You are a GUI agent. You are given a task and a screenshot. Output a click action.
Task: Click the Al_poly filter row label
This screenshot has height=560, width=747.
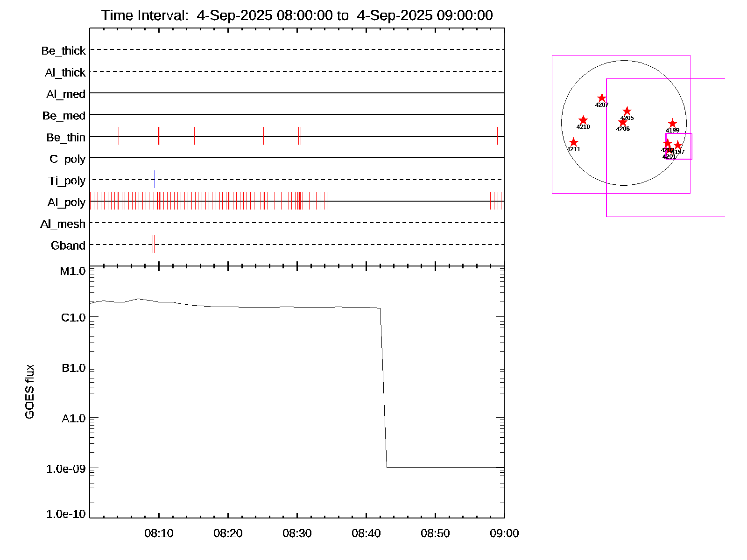point(66,203)
